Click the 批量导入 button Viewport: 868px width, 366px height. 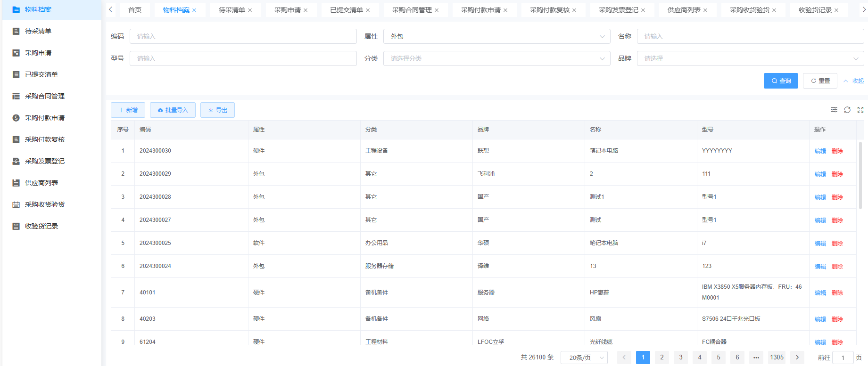173,110
